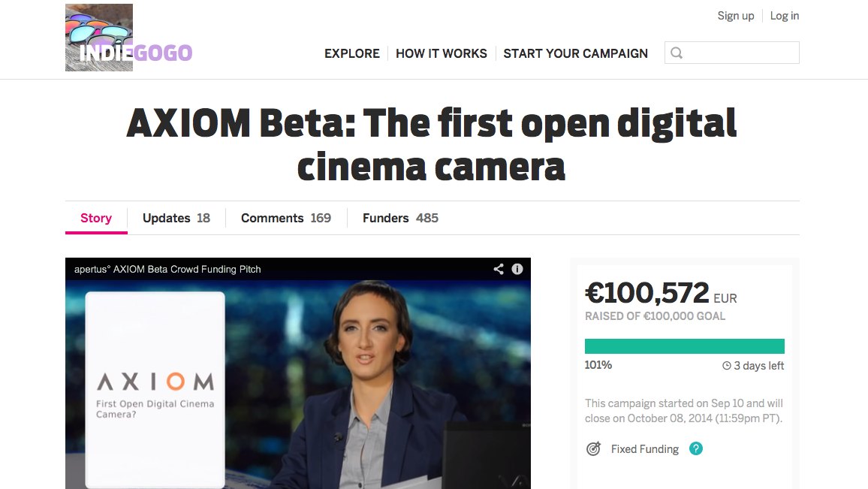Click the video title text
The width and height of the screenshot is (868, 489).
(x=167, y=269)
